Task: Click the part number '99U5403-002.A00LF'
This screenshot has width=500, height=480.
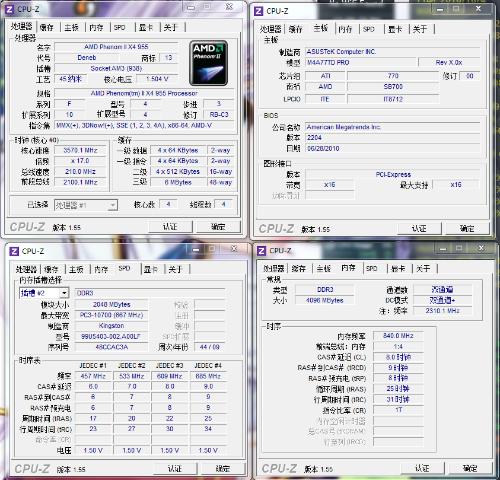Action: tap(111, 336)
